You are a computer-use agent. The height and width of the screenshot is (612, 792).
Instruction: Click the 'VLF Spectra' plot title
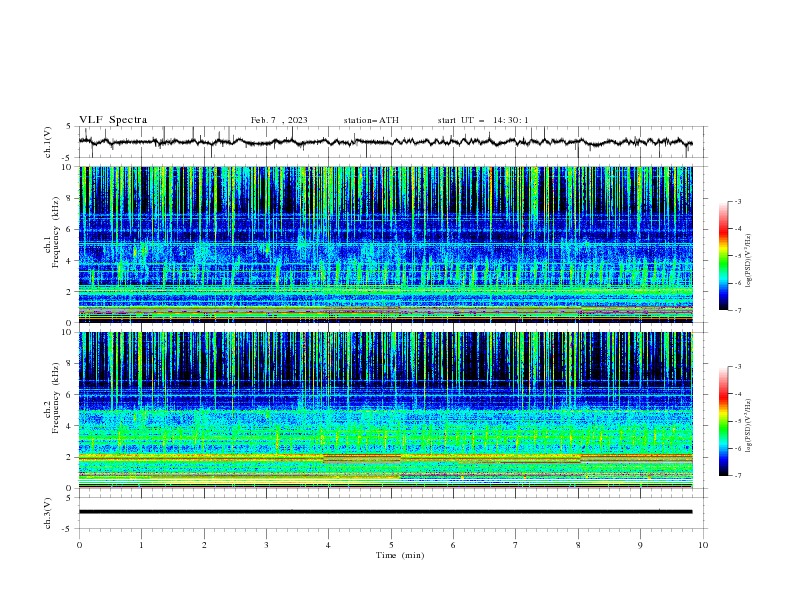click(113, 120)
